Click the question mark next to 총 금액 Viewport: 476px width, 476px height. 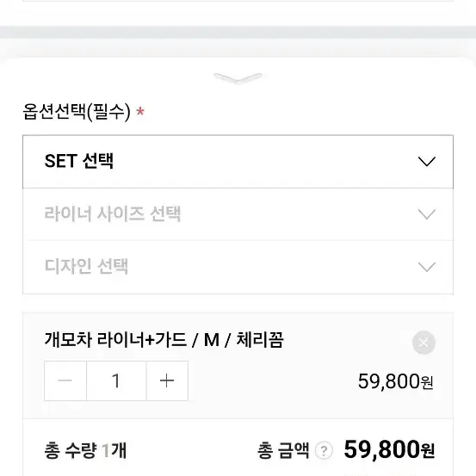pyautogui.click(x=324, y=450)
